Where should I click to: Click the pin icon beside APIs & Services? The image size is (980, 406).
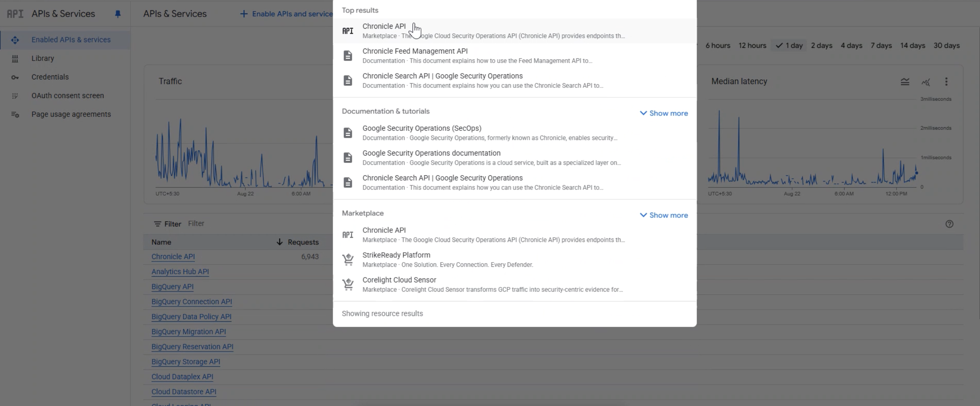click(117, 14)
